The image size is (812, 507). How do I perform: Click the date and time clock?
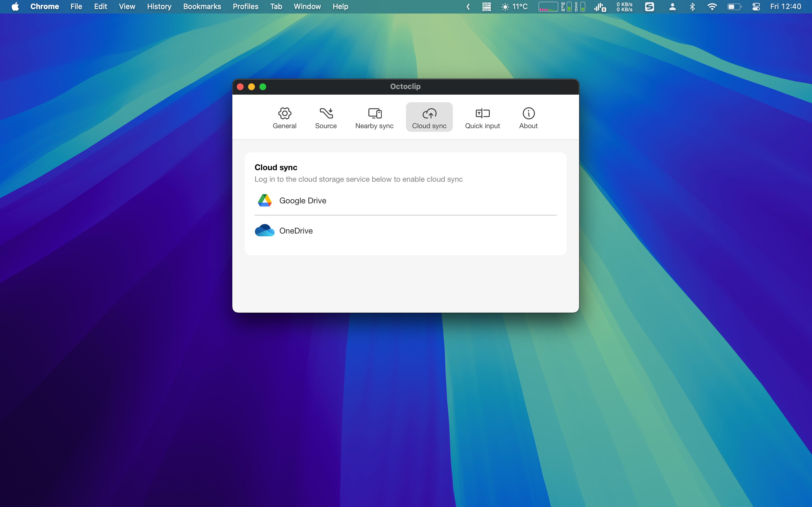785,7
